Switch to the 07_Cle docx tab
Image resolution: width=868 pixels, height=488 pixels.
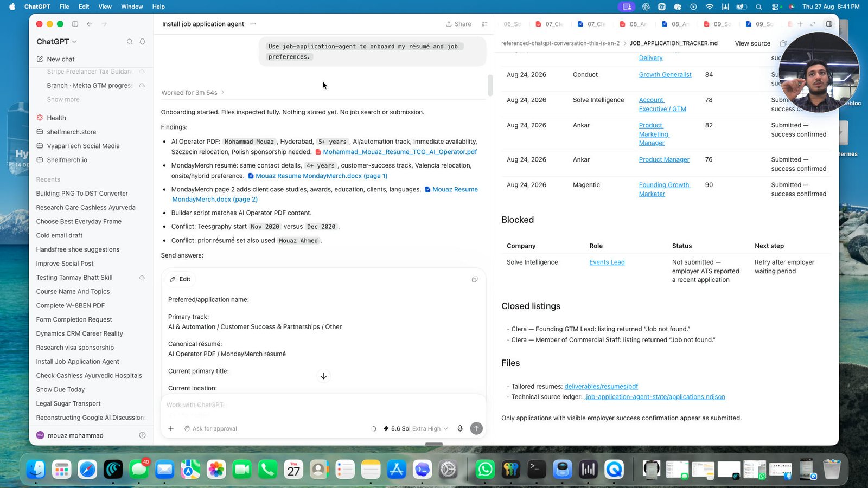(592, 24)
